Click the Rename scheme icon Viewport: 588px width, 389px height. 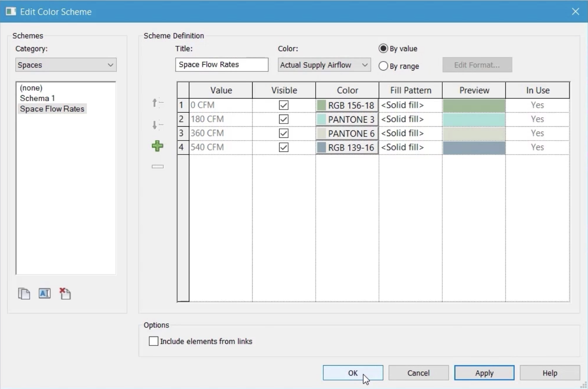[x=45, y=294]
